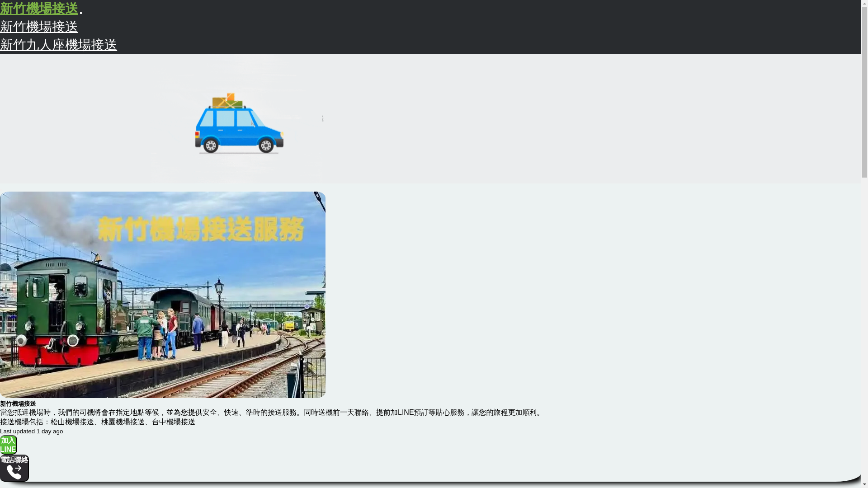Open 新竹九人座機場接送 menu link
The image size is (868, 488).
point(58,45)
